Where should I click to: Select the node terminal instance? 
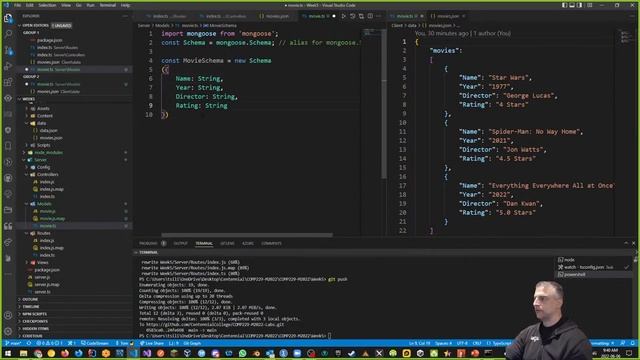point(594,260)
